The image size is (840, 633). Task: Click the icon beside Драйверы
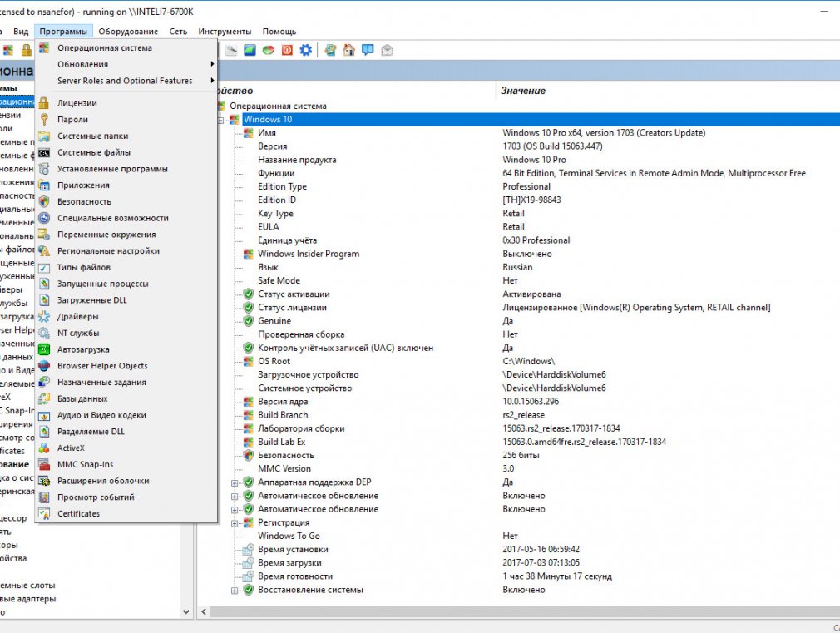[44, 317]
